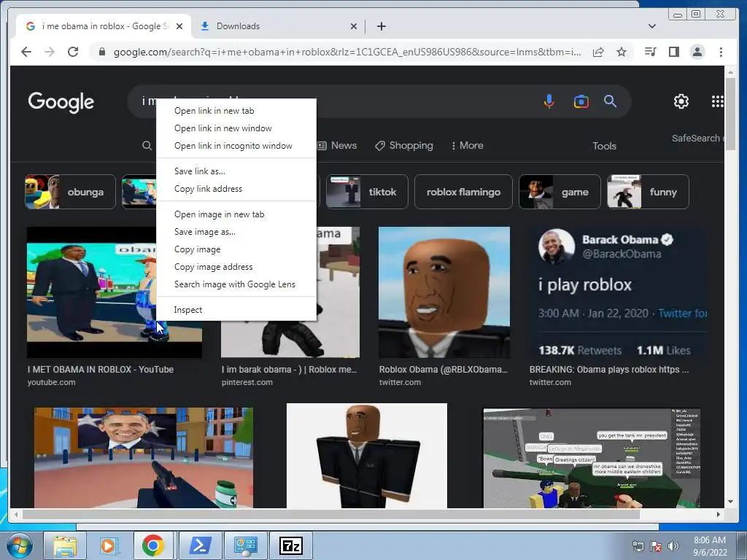Open I MET OBAMA IN ROBLOX YouTube result
The height and width of the screenshot is (560, 747).
pyautogui.click(x=101, y=370)
